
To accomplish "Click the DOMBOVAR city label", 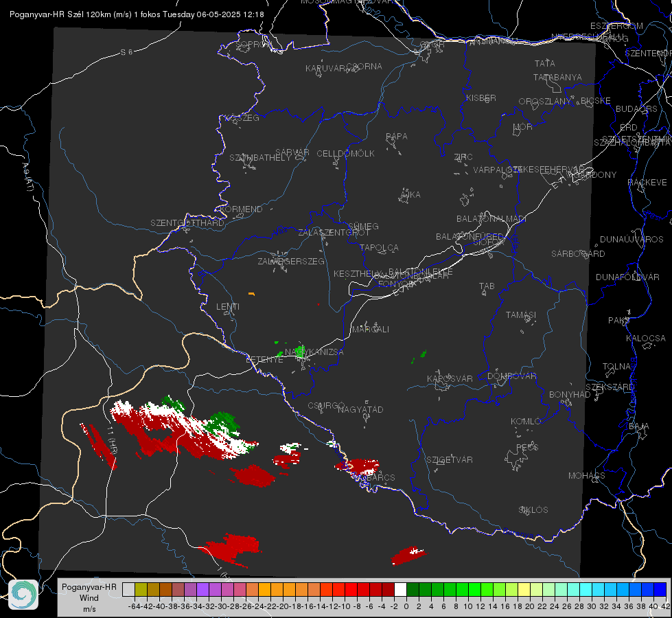I will (x=511, y=376).
